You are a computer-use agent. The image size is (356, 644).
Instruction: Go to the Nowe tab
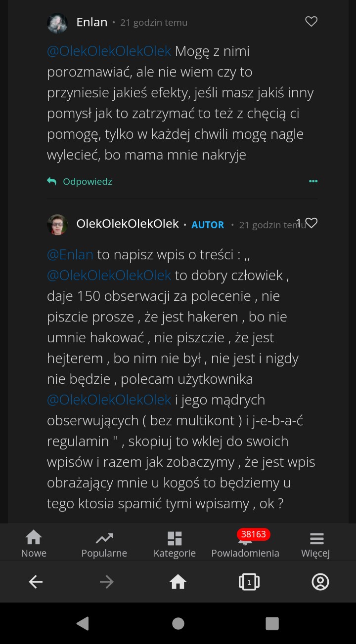[x=34, y=543]
